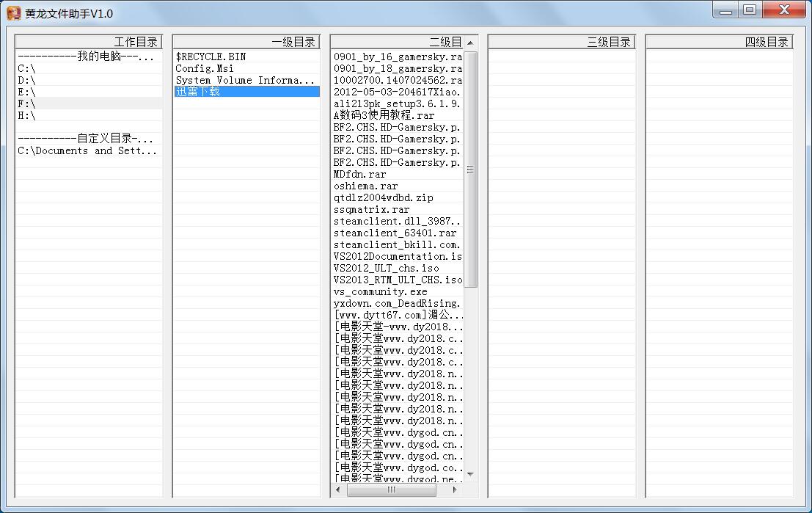Select System Volume Informa... folder
Image resolution: width=812 pixels, height=513 pixels.
[246, 80]
